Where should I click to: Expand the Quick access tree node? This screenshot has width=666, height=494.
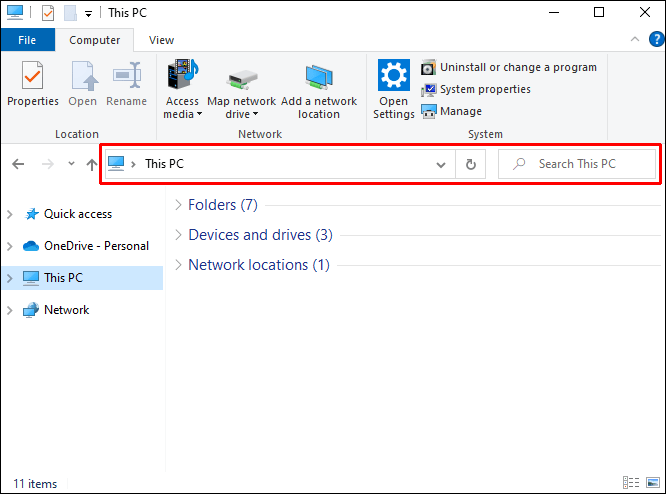(10, 214)
